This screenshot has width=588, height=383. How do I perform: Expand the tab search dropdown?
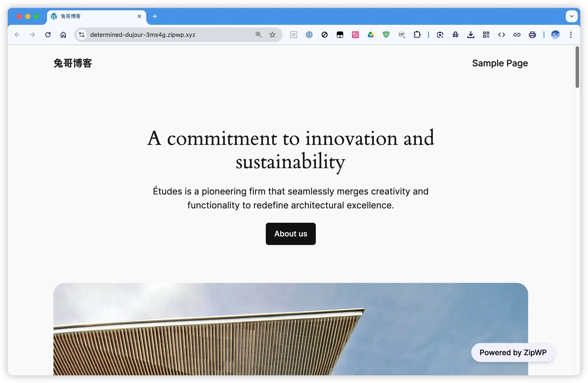pyautogui.click(x=572, y=16)
